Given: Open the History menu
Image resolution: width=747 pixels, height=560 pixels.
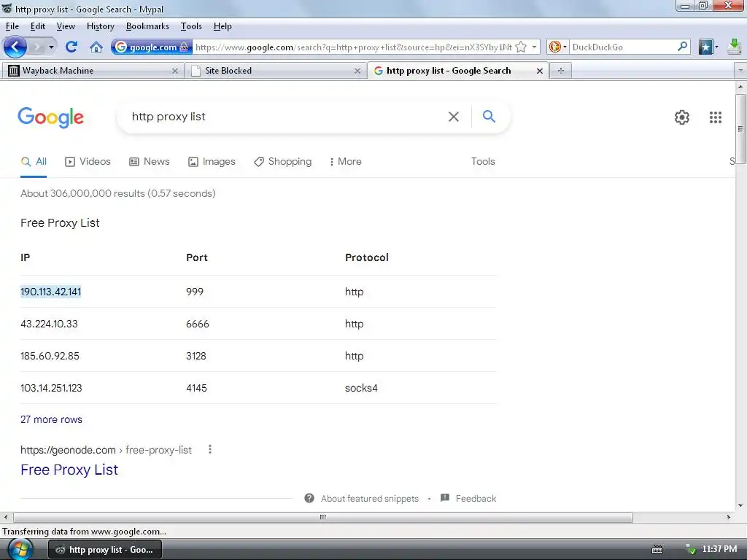Looking at the screenshot, I should pos(101,26).
